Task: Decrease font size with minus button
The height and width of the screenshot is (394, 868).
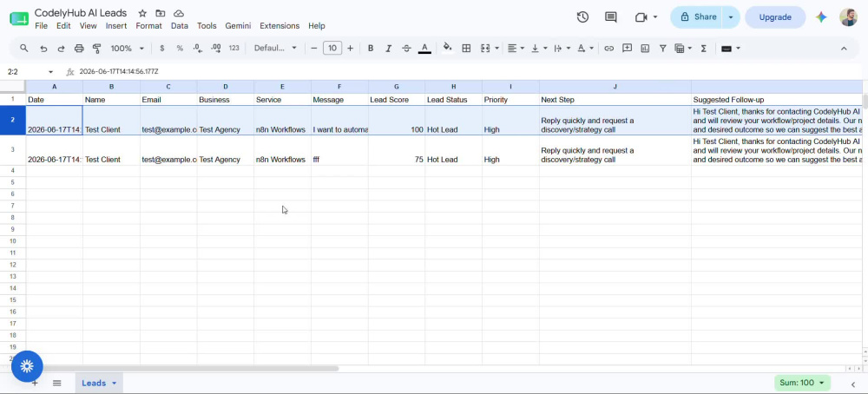Action: coord(314,48)
